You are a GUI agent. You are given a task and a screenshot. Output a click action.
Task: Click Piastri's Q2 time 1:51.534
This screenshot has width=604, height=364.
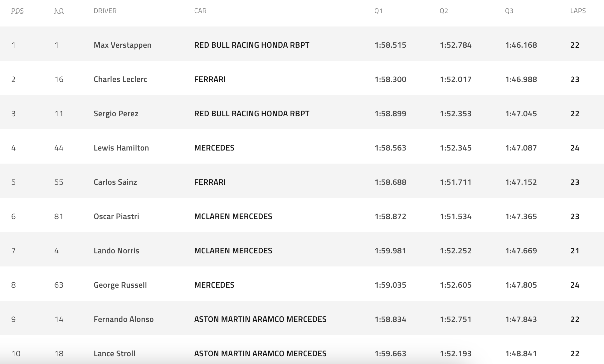point(455,216)
